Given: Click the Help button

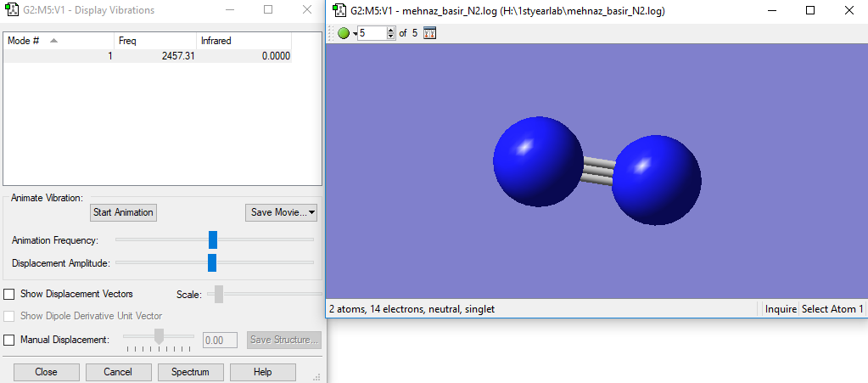Looking at the screenshot, I should (262, 372).
